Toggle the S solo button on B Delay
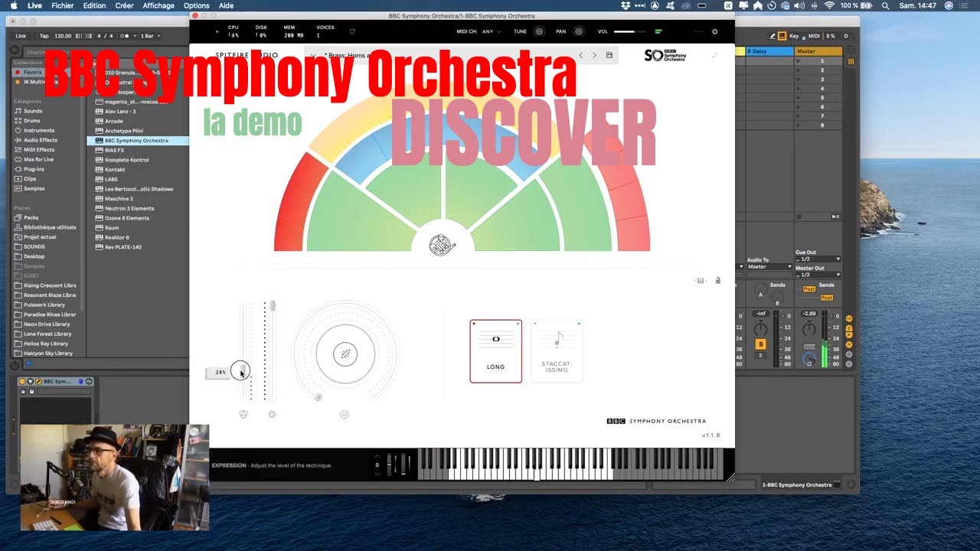 tap(760, 355)
